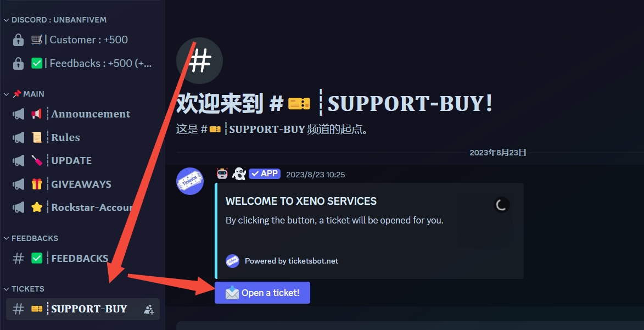Image resolution: width=644 pixels, height=330 pixels.
Task: Click the large hashtag channel icon at top
Action: (200, 61)
